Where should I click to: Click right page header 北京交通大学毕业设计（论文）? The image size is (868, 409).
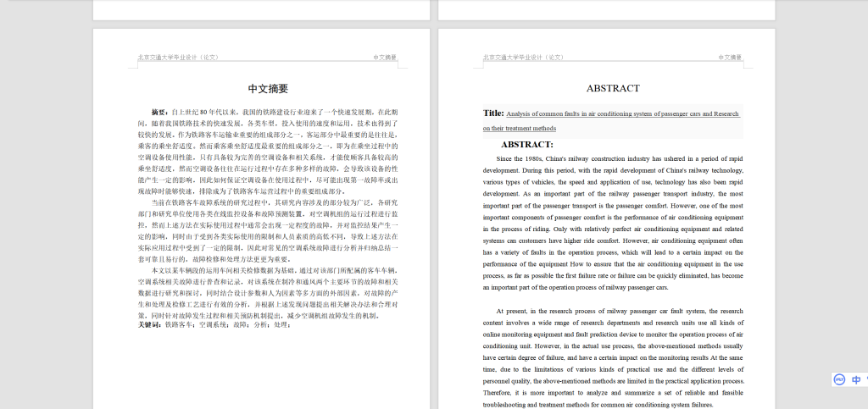(x=524, y=57)
